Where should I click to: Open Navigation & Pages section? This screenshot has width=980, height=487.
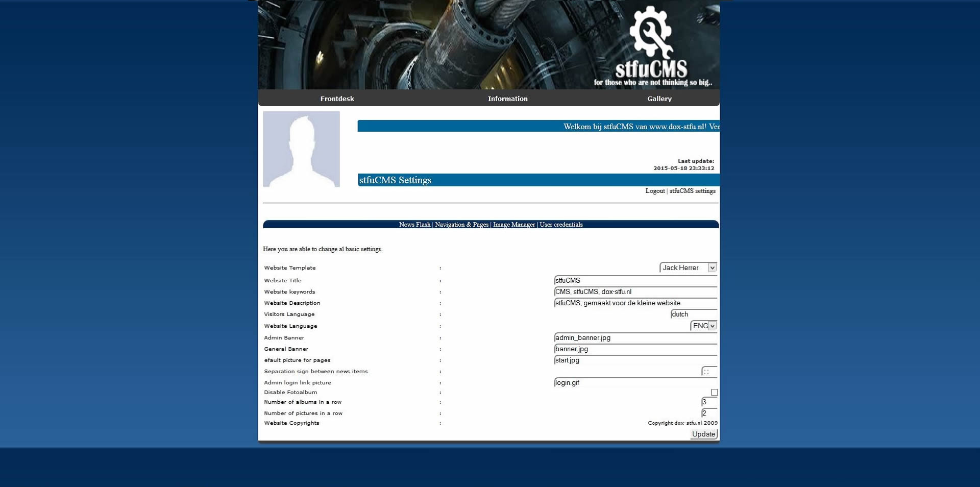pyautogui.click(x=461, y=225)
